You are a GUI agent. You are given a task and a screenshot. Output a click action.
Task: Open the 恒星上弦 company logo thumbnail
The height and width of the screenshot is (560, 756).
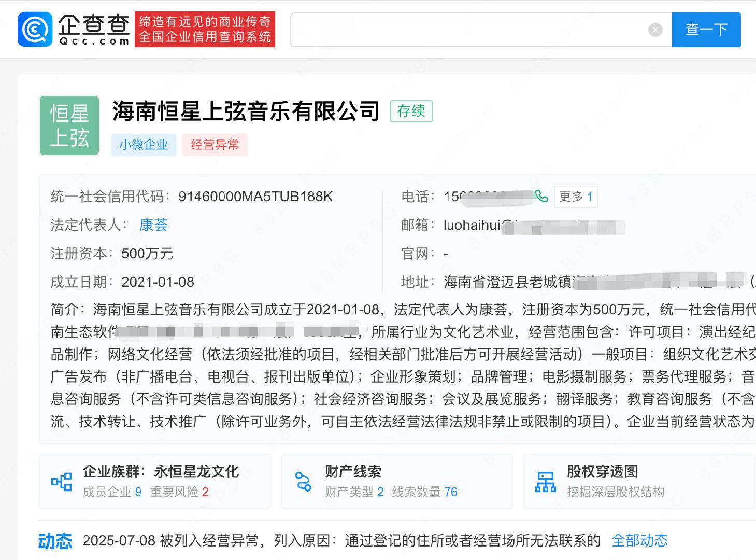(x=69, y=125)
